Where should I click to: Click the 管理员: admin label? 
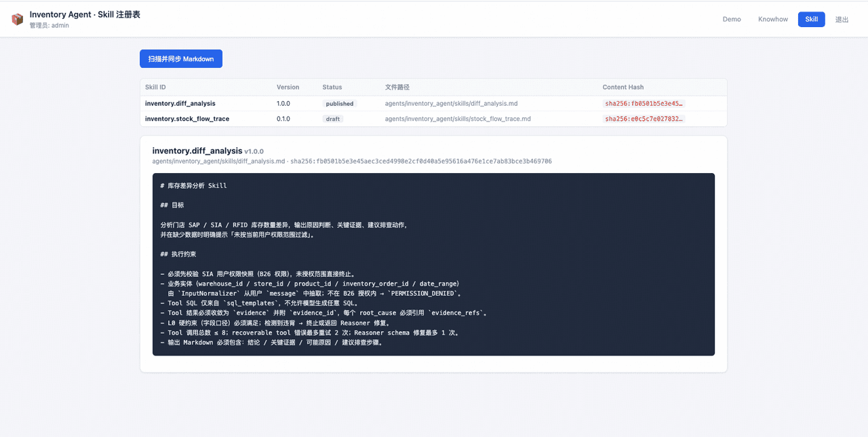point(49,25)
